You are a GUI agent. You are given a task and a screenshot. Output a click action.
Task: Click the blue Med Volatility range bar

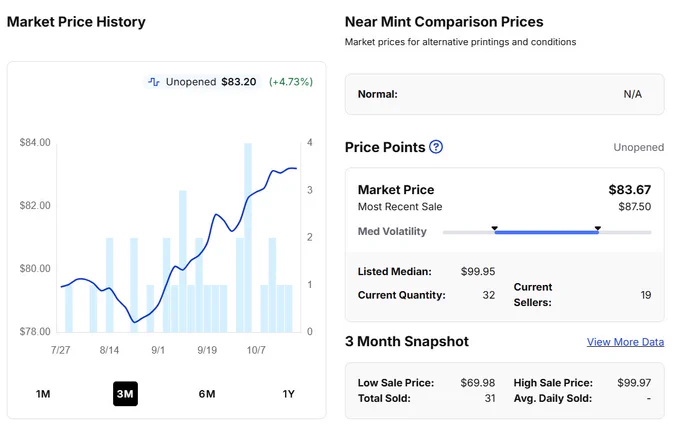click(546, 232)
